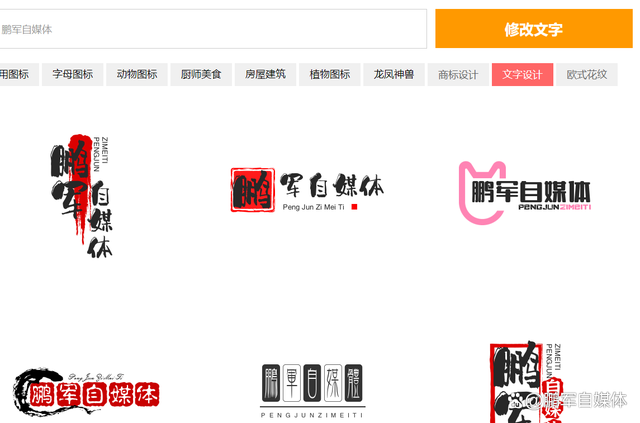The image size is (640, 423).
Task: Click the red seal 鹏 icon logo
Action: pyautogui.click(x=251, y=188)
